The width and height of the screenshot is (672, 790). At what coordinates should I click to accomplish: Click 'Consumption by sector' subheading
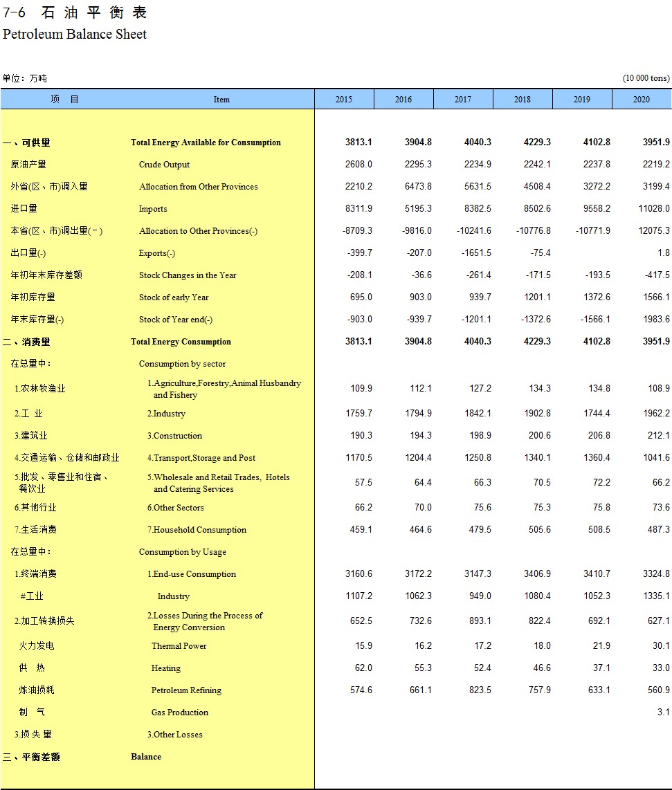(x=182, y=364)
